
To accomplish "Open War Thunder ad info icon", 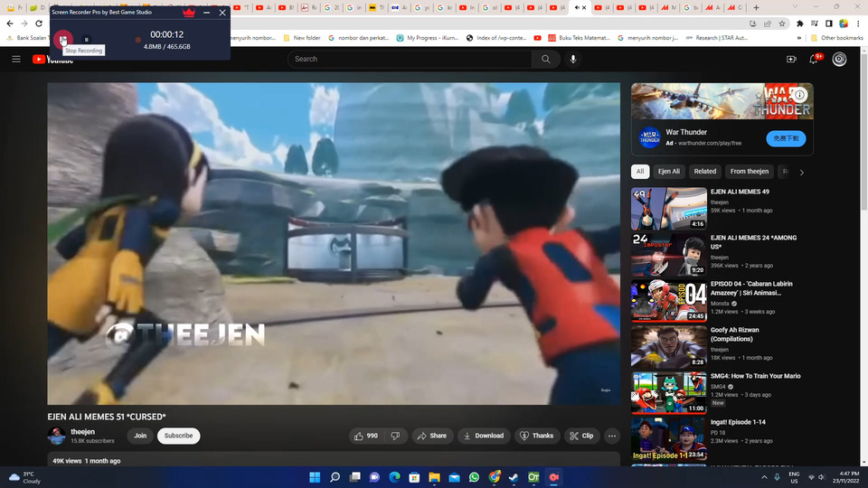I will tap(800, 95).
